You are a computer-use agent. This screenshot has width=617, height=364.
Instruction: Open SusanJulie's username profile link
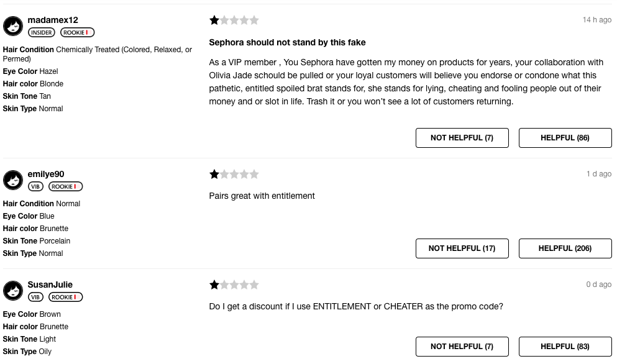pos(50,284)
